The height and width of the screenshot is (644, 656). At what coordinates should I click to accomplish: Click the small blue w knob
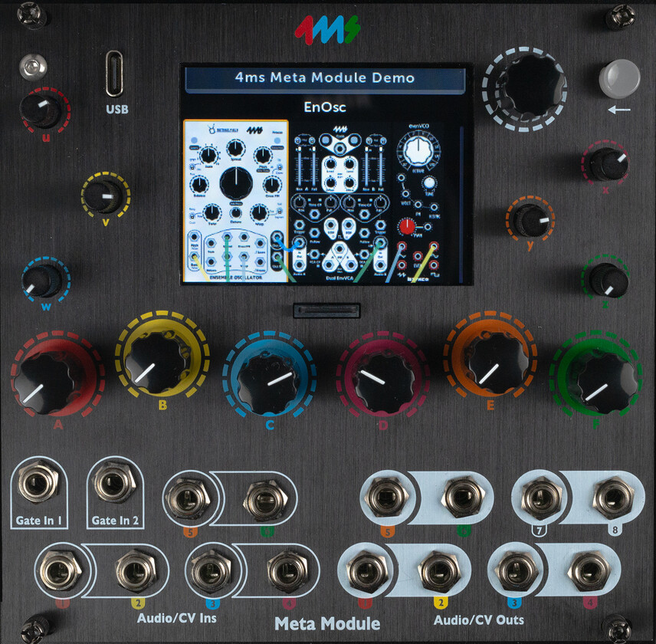[42, 281]
